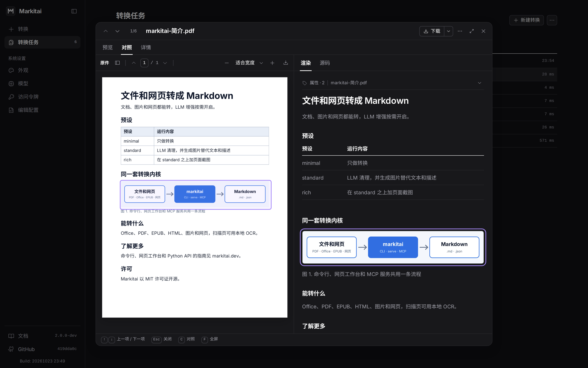
Task: Expand the preview dialog to fullscreen
Action: (472, 31)
